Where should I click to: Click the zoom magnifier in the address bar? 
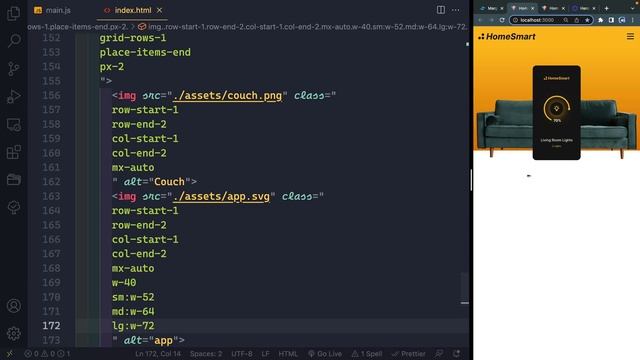coord(566,20)
